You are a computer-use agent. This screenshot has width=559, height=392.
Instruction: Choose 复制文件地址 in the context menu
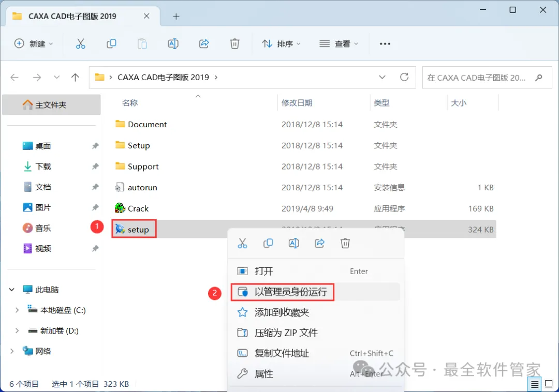(315, 353)
